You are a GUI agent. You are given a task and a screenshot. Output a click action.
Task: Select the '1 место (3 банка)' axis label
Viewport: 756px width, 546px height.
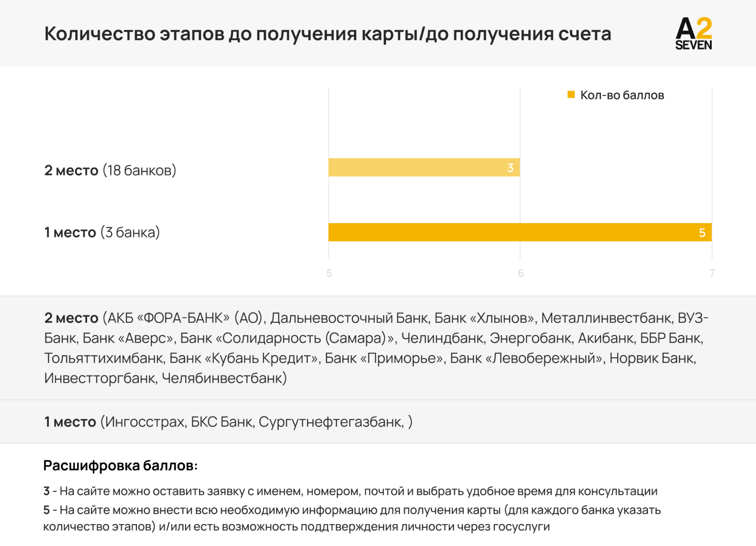click(x=102, y=232)
